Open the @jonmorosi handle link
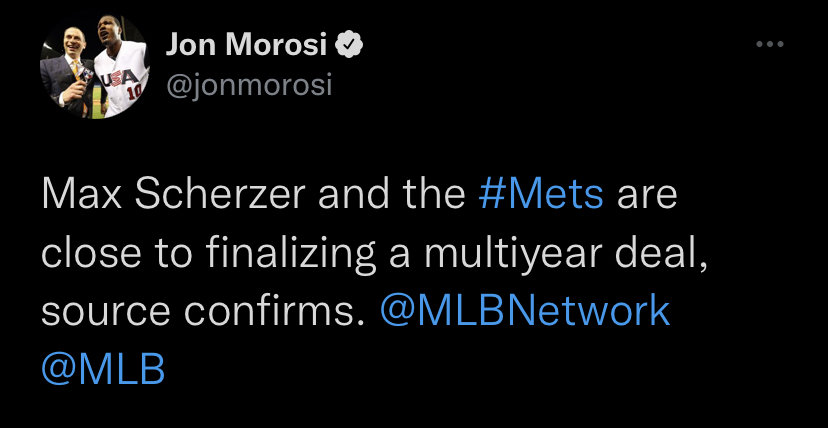 [x=247, y=86]
